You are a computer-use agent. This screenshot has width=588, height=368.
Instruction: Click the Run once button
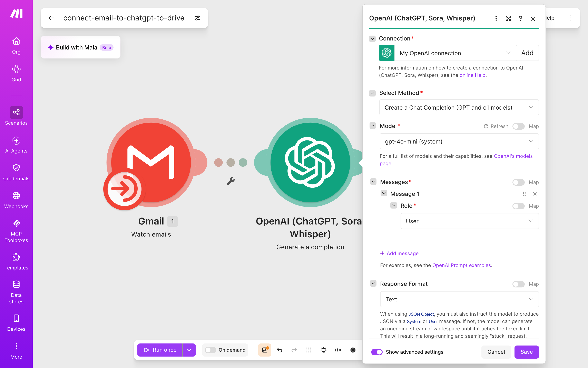[x=160, y=350]
